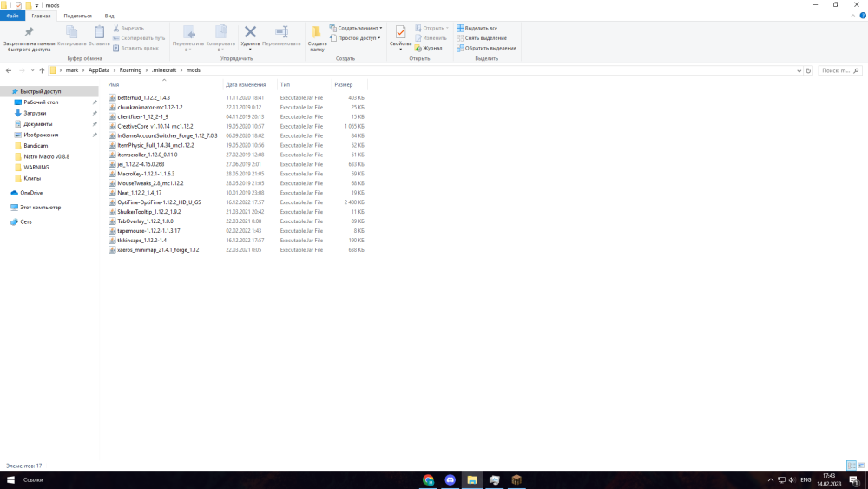Open Downloads (Загрузки) in sidebar
The image size is (868, 489).
point(35,113)
